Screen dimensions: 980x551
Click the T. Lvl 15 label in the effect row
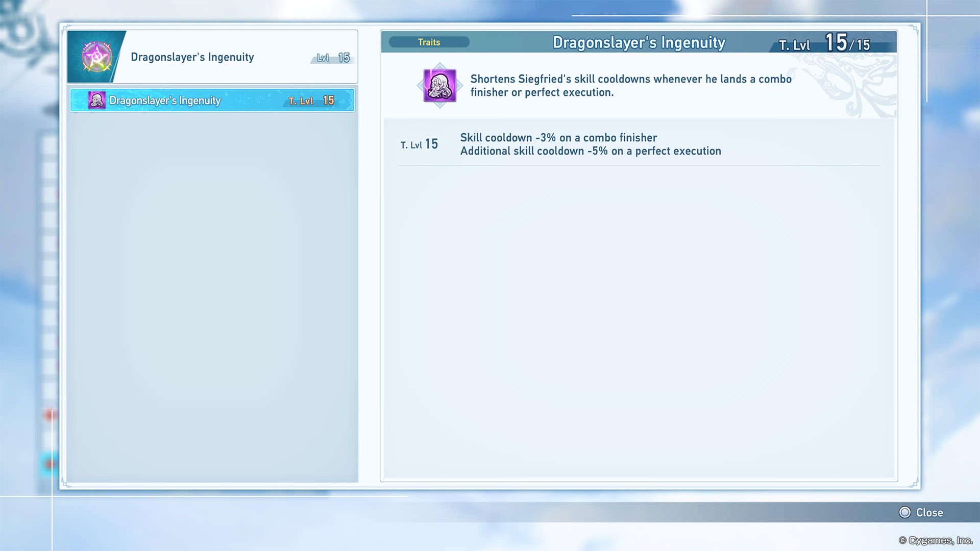[x=419, y=144]
